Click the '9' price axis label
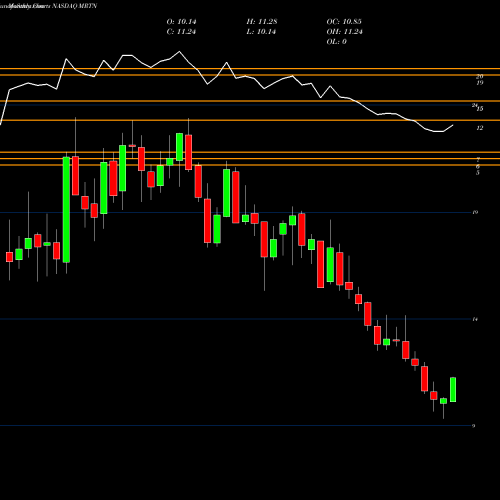Image resolution: width=500 pixels, height=500 pixels. point(474,426)
